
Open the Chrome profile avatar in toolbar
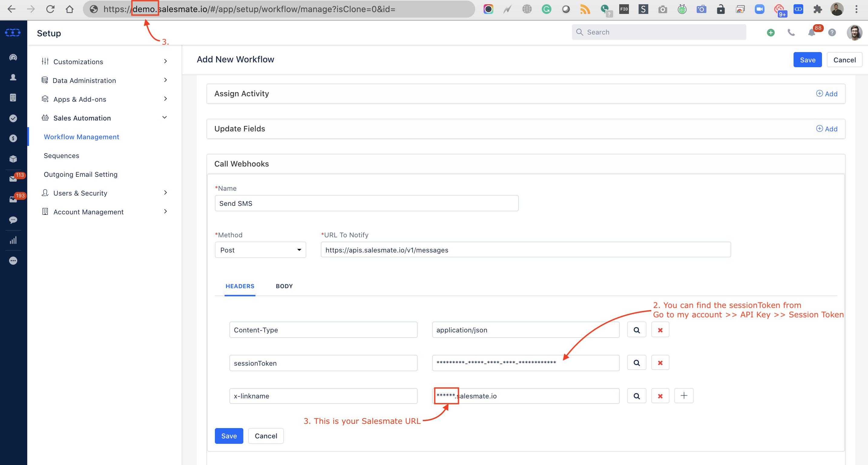837,9
